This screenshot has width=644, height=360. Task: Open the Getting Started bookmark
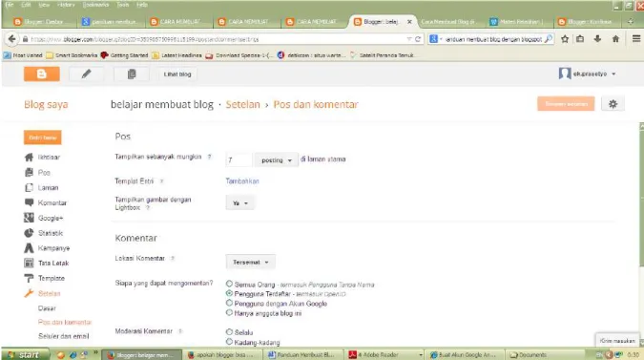(124, 55)
